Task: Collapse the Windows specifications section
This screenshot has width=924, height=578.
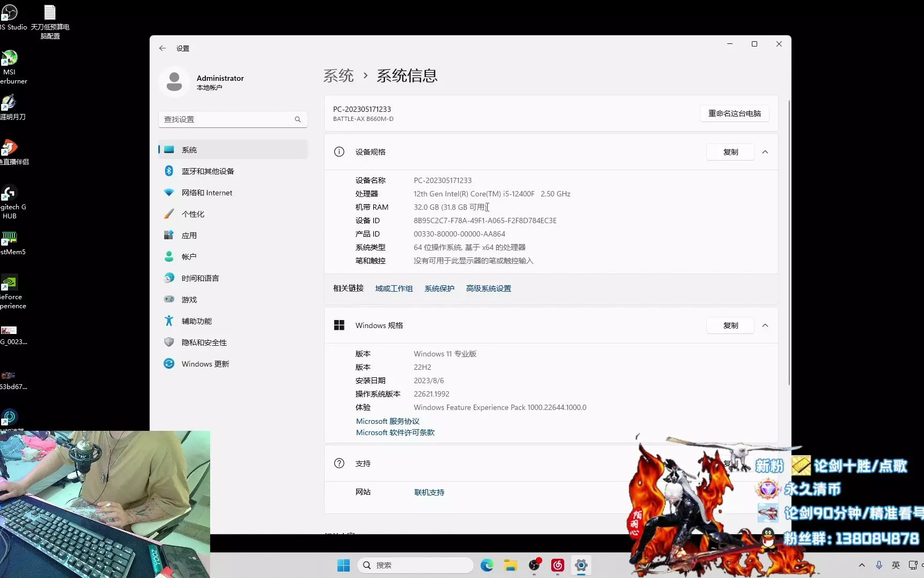Action: click(765, 325)
